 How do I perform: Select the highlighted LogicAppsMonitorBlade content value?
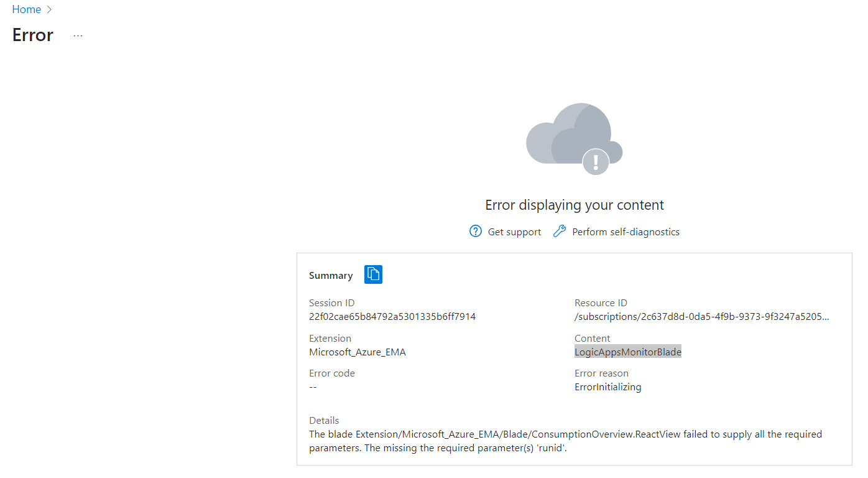pyautogui.click(x=627, y=351)
